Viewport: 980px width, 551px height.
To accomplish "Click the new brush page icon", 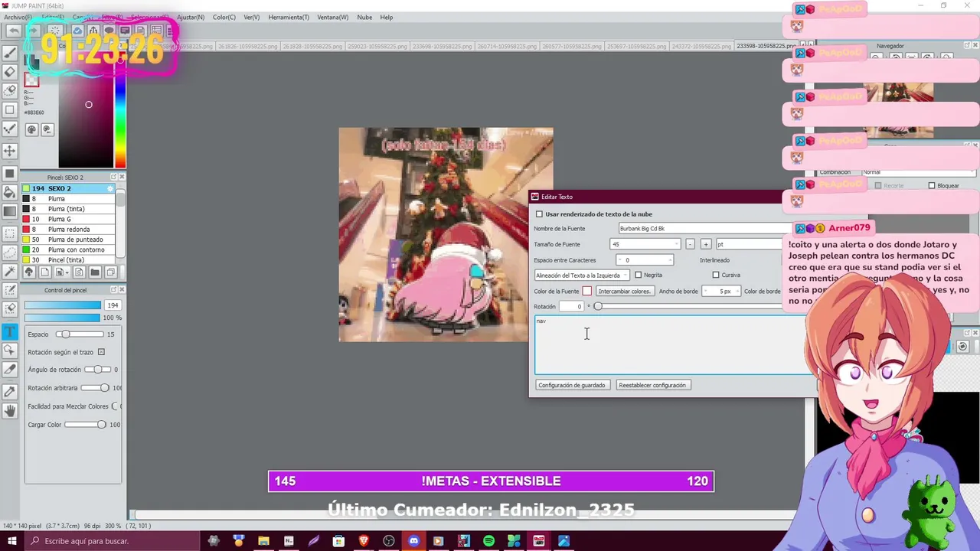I will (45, 272).
